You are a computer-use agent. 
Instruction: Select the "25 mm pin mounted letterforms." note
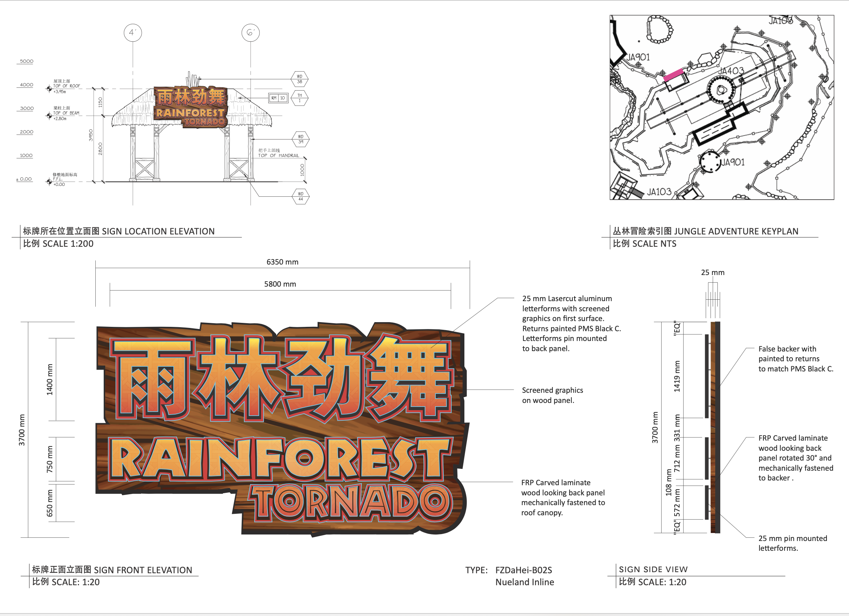click(x=793, y=543)
